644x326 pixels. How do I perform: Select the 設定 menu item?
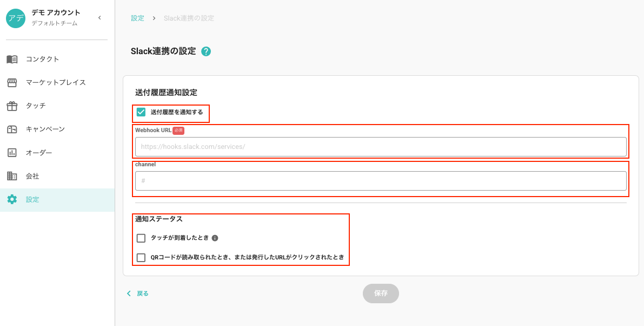[57, 200]
